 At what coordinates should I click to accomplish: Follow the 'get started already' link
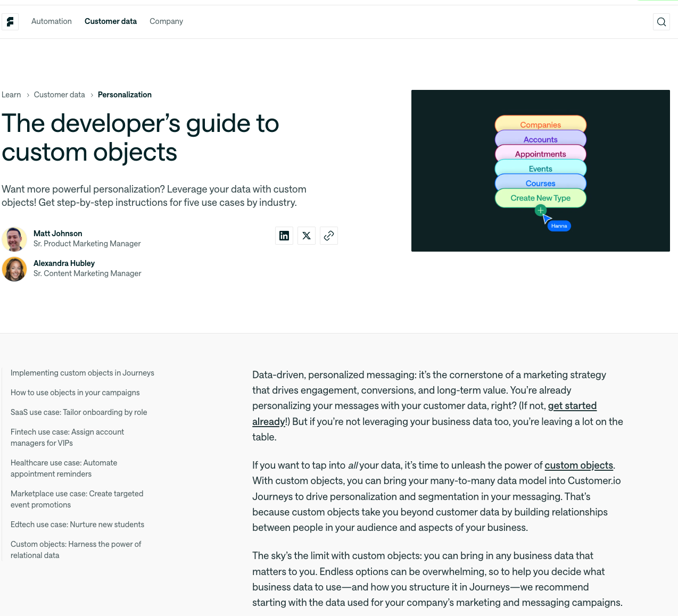click(x=572, y=406)
